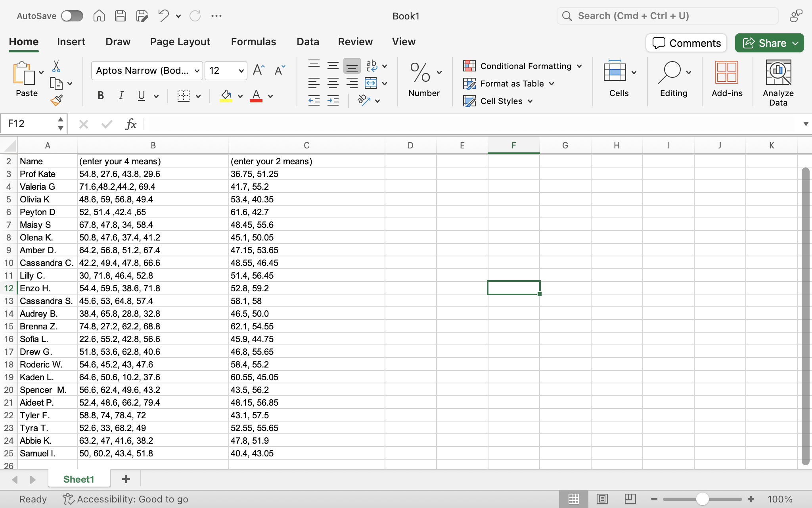Open the Review ribbon tab
The width and height of the screenshot is (812, 508).
pos(355,41)
